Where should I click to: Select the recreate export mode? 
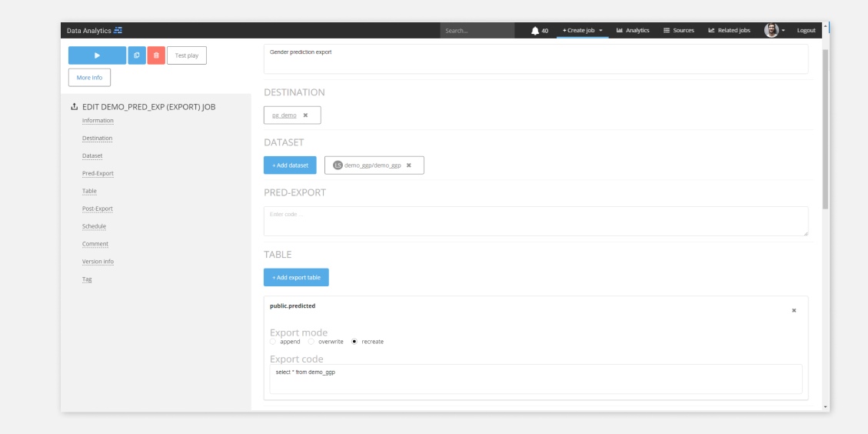click(354, 342)
